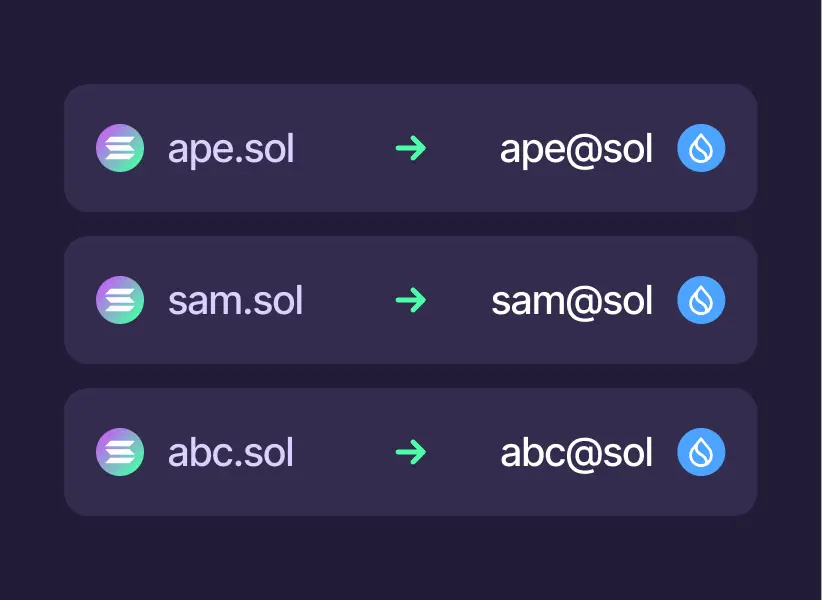Image resolution: width=822 pixels, height=600 pixels.
Task: Click the abc.sol domain name
Action: (x=231, y=453)
